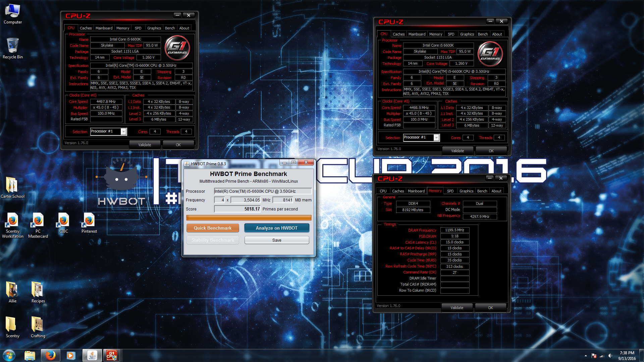644x362 pixels.
Task: Open Windows Media Player from the taskbar
Action: tap(71, 355)
